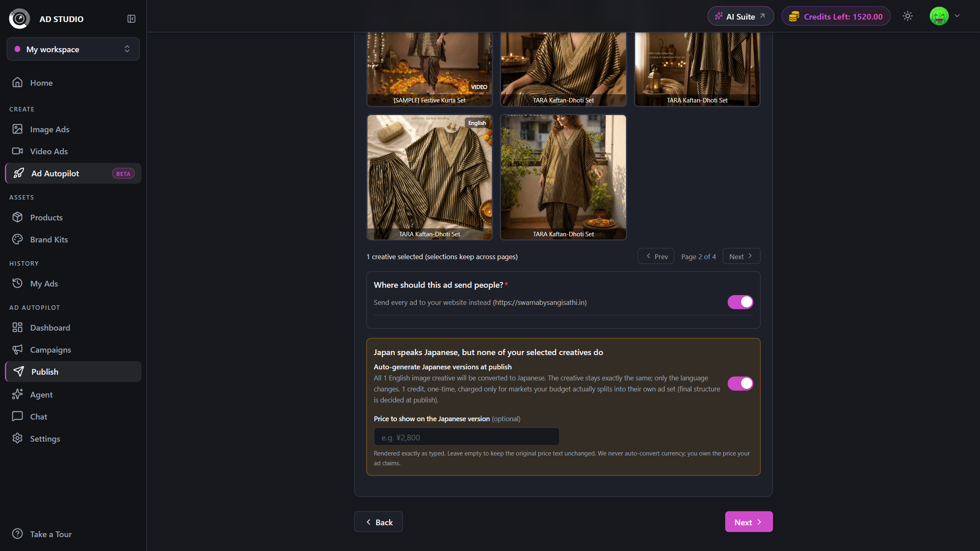Open Home in the sidebar
The image size is (980, 551).
(x=73, y=82)
